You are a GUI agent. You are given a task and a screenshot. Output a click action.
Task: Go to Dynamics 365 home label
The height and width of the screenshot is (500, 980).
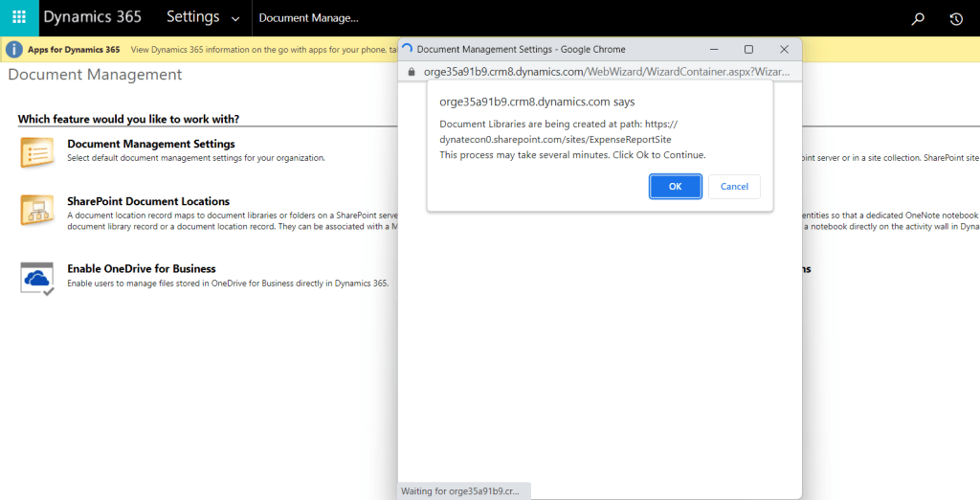tap(92, 17)
